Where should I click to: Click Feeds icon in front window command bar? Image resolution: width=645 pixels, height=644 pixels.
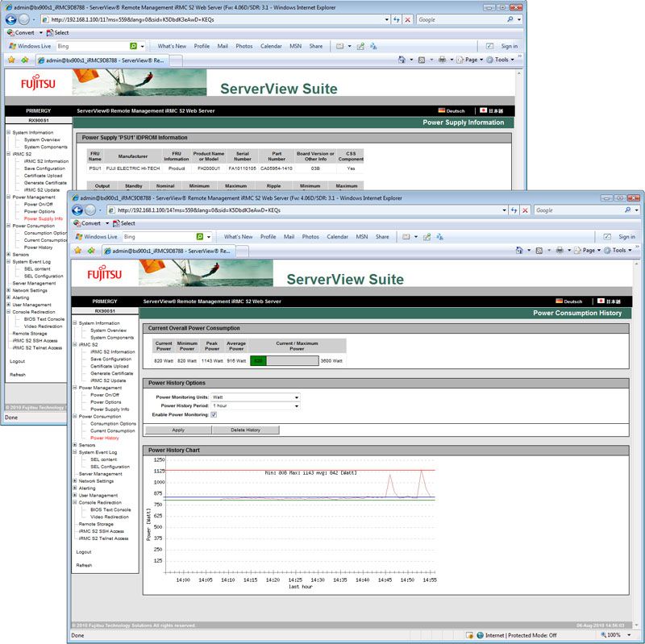pyautogui.click(x=539, y=250)
